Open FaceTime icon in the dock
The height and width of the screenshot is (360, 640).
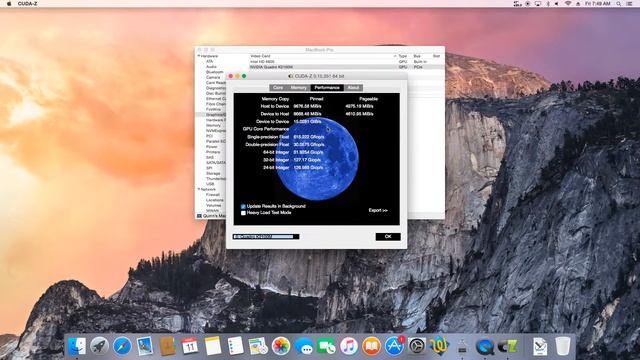click(x=326, y=347)
